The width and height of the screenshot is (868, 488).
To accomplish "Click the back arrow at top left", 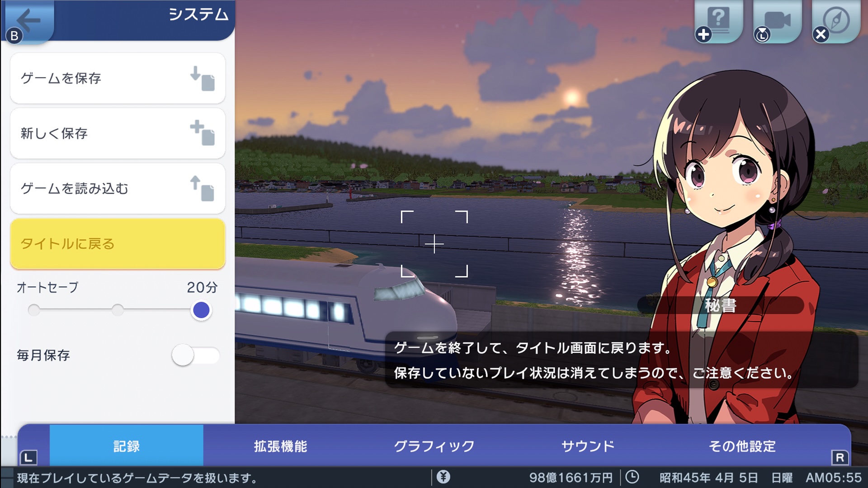I will tap(28, 20).
